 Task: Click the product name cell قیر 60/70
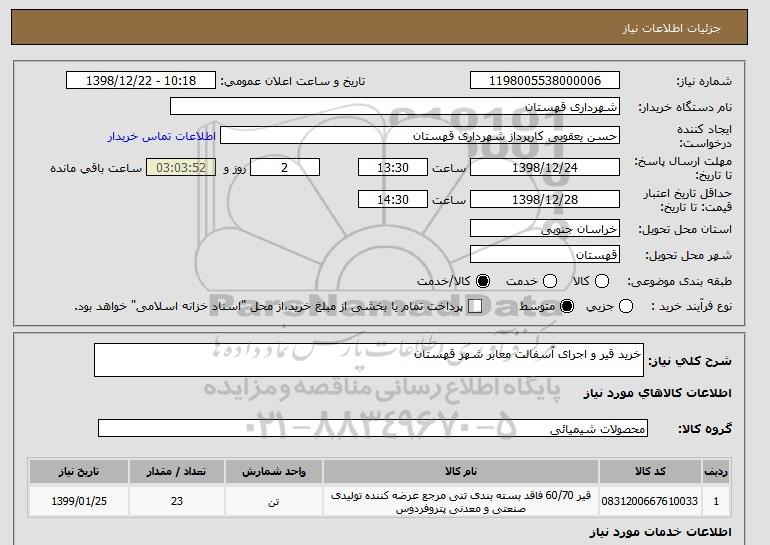461,501
